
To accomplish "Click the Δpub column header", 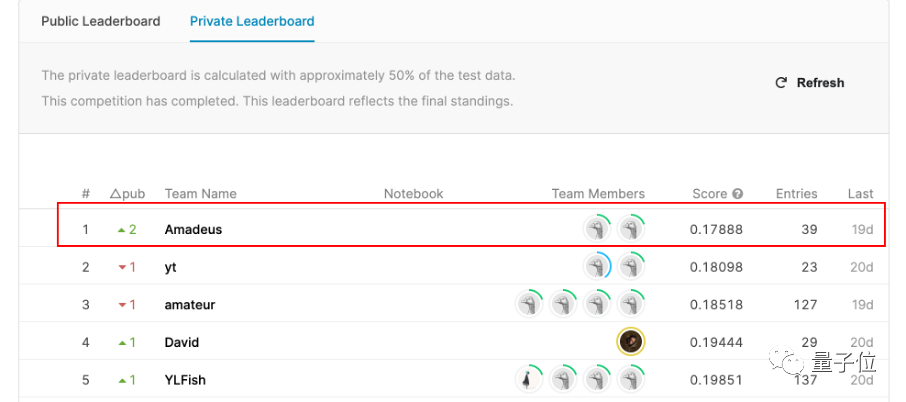I will (127, 194).
